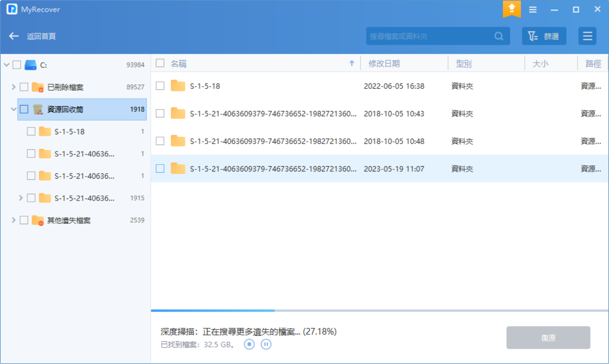Viewport: 609px width, 364px height.
Task: Click the funnel icon on 篩選 button
Action: click(x=533, y=36)
